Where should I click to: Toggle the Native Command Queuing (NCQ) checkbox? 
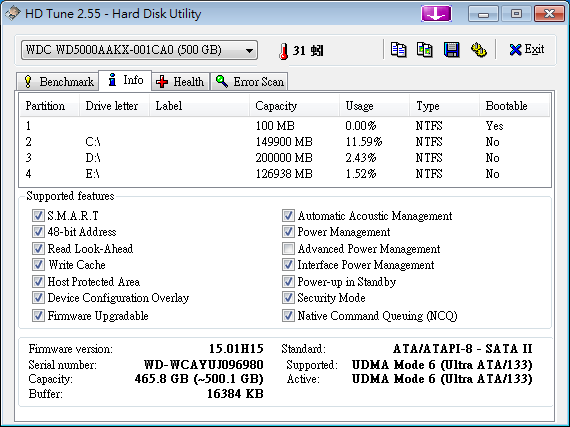click(x=288, y=315)
